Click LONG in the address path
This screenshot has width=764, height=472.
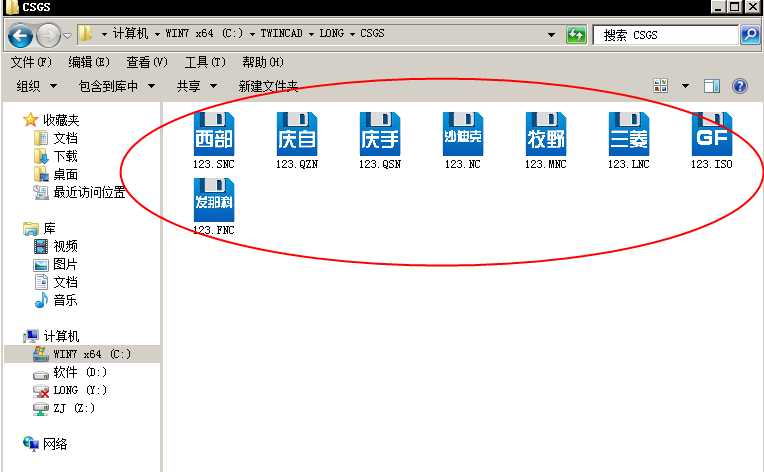[332, 33]
